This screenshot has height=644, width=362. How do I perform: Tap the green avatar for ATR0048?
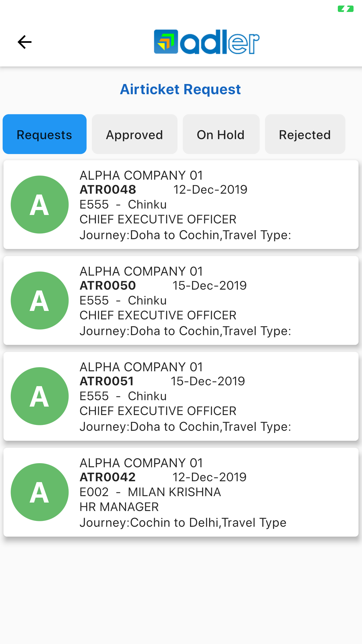(x=40, y=204)
